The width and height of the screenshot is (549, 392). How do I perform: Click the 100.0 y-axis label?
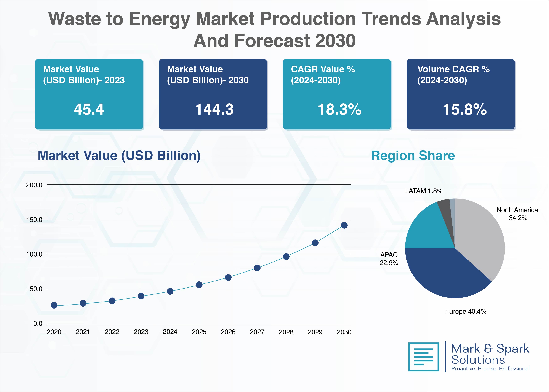coord(34,254)
